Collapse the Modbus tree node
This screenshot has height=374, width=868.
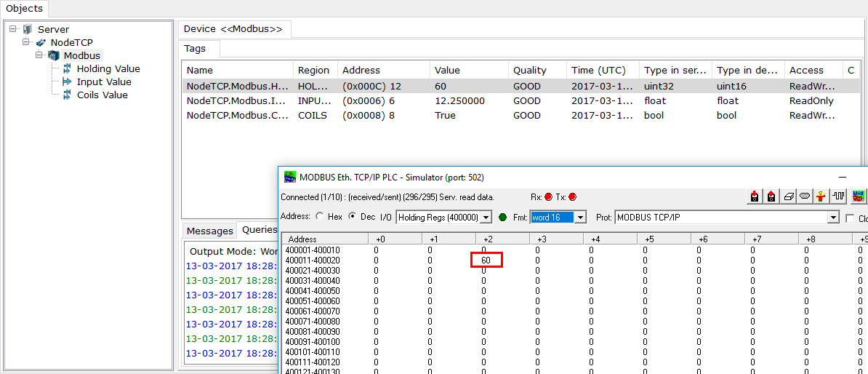pos(39,55)
